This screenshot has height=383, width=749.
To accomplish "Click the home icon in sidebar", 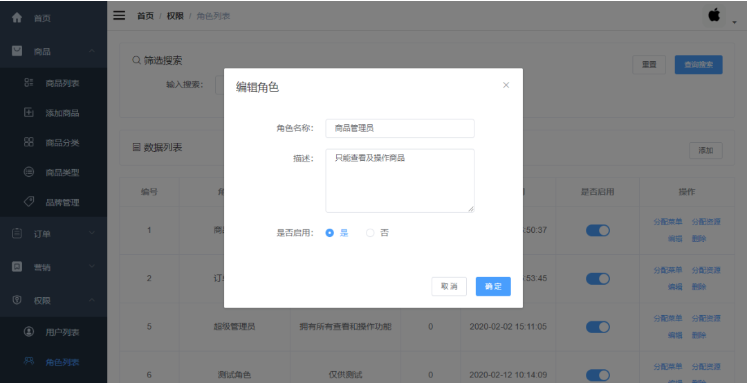I will pos(17,18).
